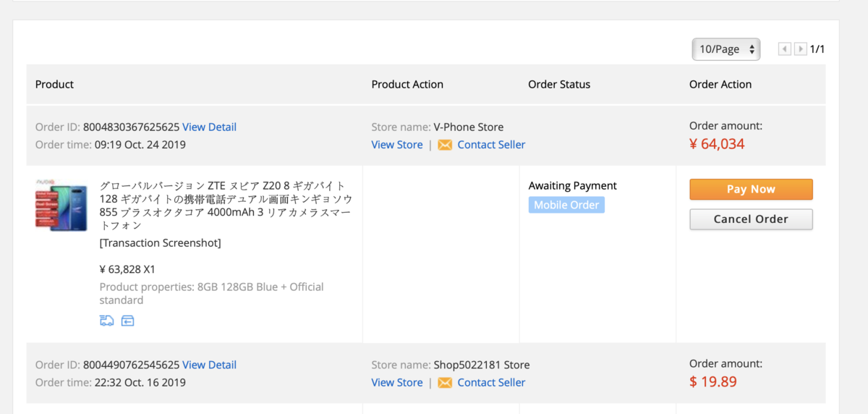Screen dimensions: 868x414
Task: Click the Product Action column header
Action: click(407, 84)
